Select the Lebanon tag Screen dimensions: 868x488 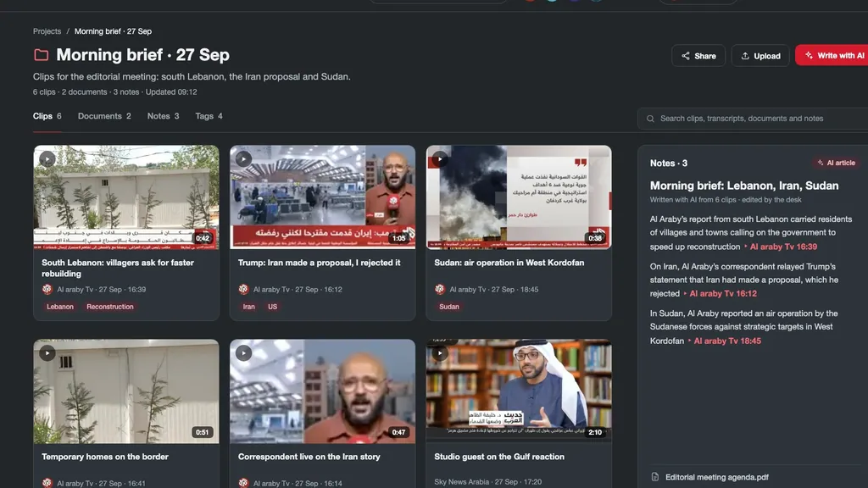(60, 307)
